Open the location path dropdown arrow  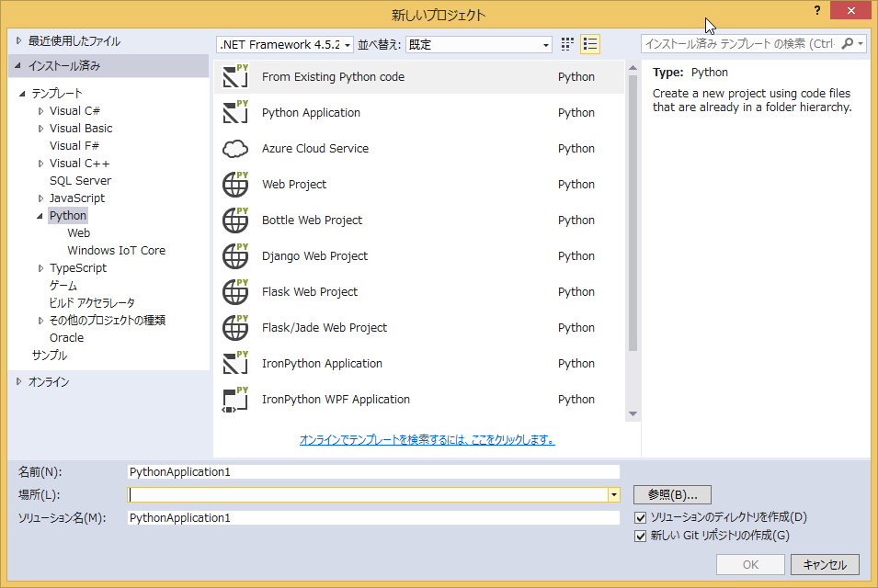pos(613,495)
